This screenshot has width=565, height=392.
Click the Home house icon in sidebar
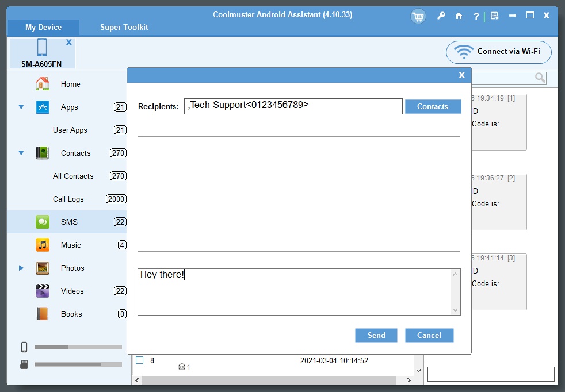coord(43,84)
